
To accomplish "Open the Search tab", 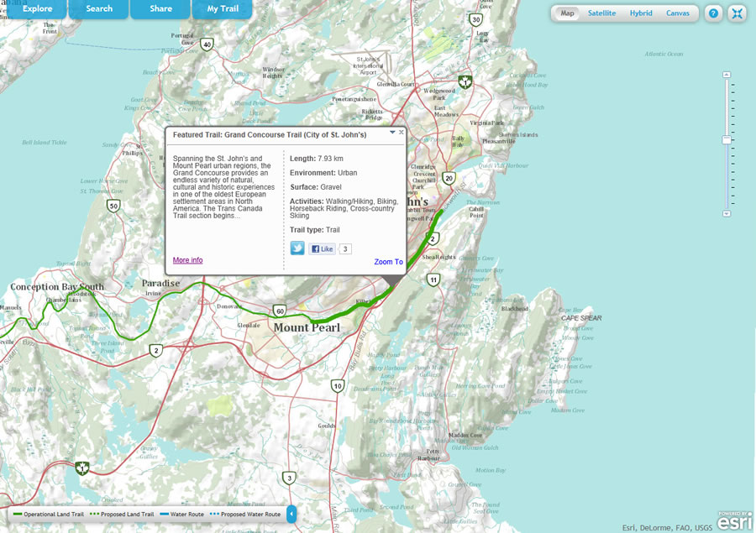I will point(98,8).
